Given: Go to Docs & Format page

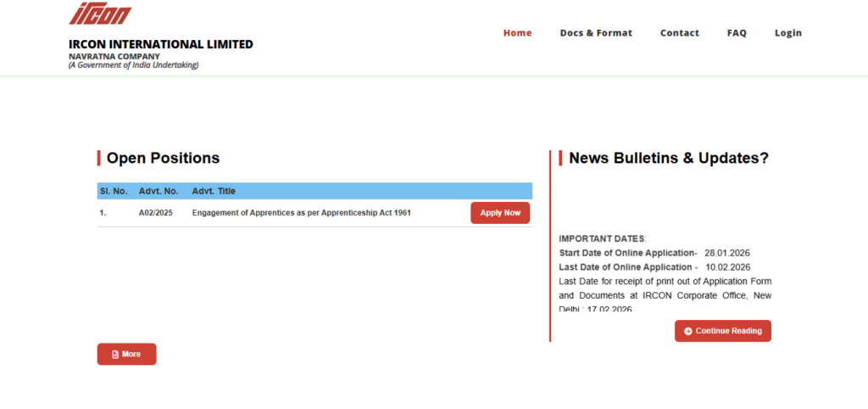Looking at the screenshot, I should click(x=596, y=33).
